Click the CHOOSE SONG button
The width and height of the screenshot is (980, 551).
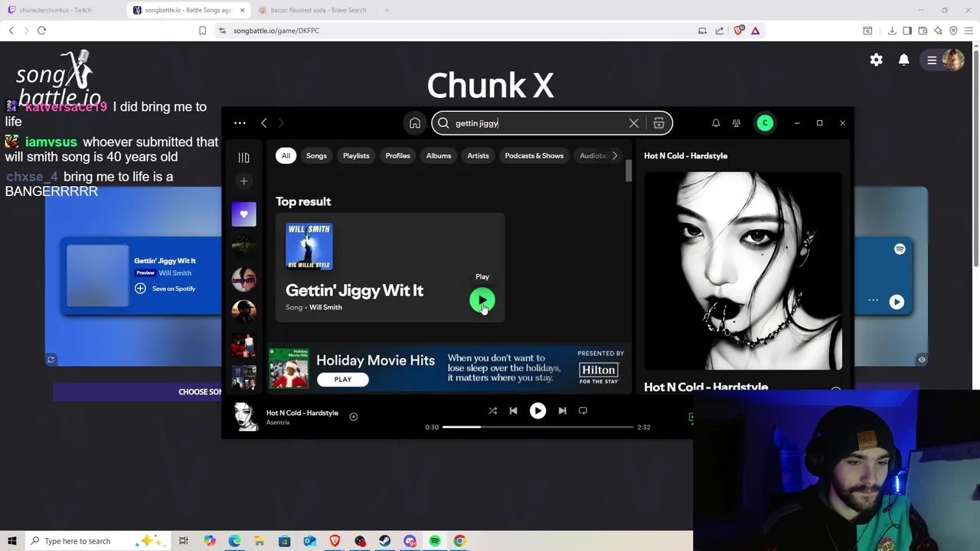coord(200,392)
